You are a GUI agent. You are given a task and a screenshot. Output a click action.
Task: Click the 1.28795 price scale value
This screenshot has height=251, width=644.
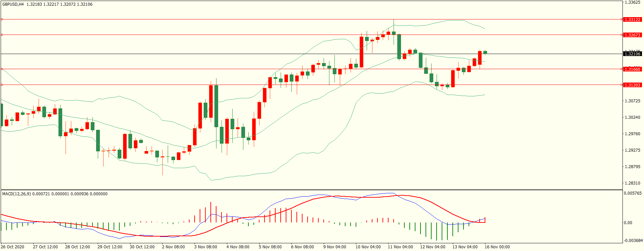632,167
